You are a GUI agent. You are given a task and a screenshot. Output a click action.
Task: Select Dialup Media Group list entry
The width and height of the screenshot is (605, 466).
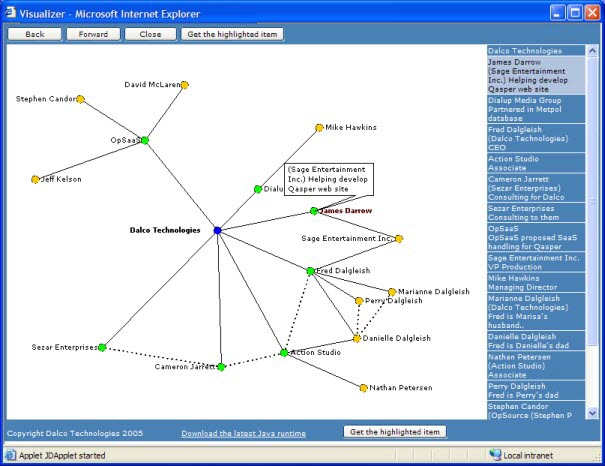tap(536, 109)
